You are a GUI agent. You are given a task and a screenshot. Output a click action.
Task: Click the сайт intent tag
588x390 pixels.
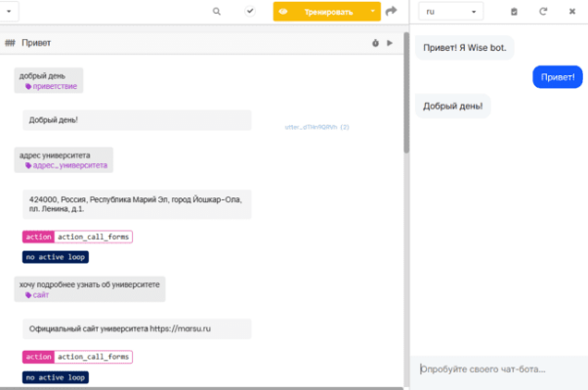click(37, 295)
